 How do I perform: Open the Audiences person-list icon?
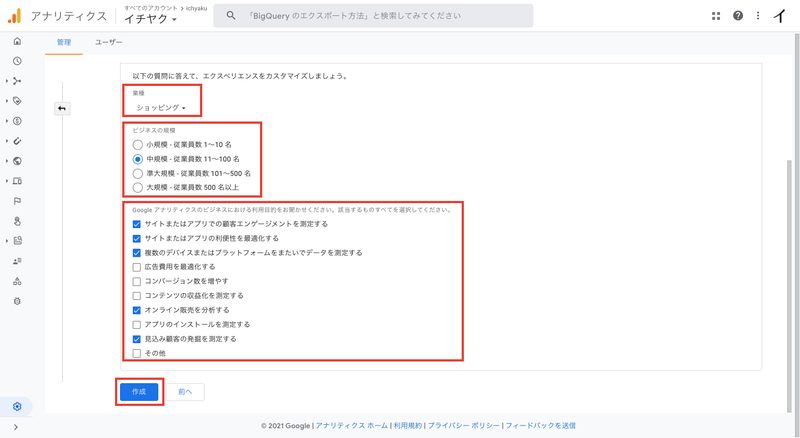coord(17,261)
